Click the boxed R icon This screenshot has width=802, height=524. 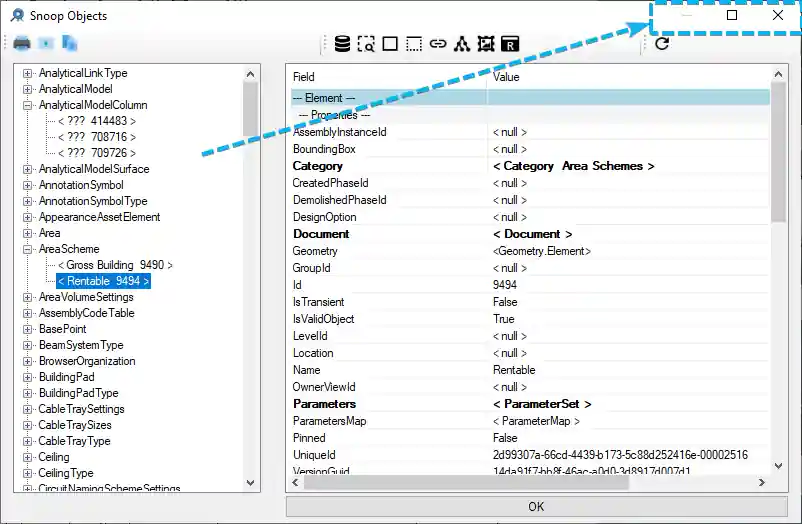click(510, 44)
